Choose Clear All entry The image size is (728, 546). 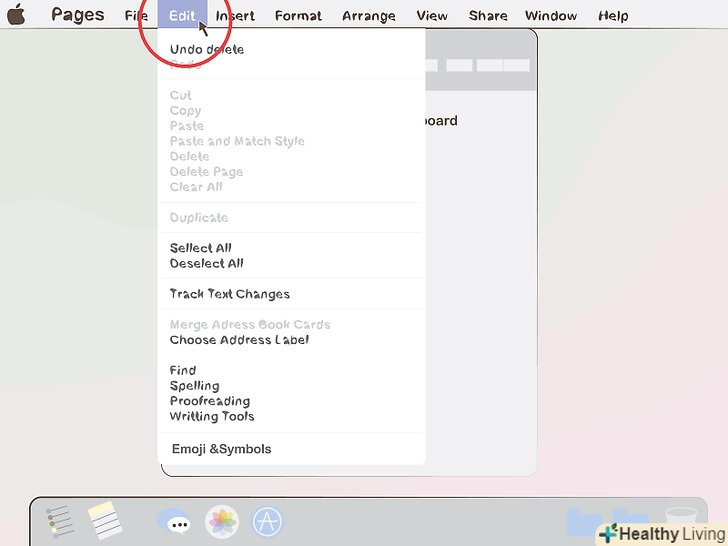[196, 187]
